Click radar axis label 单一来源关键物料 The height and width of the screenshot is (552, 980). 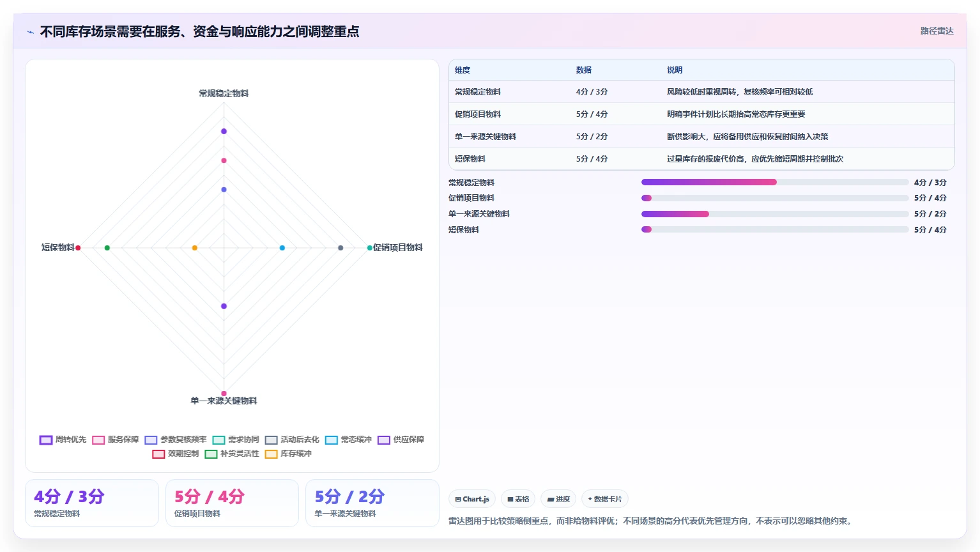click(x=224, y=401)
